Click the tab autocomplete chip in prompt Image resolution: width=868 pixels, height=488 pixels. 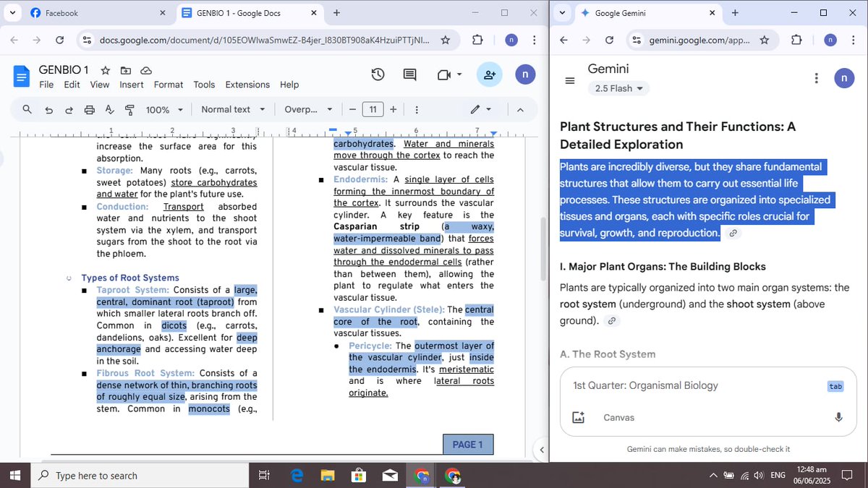point(835,386)
